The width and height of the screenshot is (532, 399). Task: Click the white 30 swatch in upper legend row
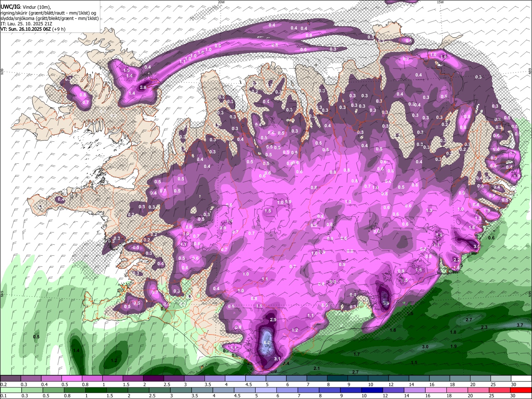pyautogui.click(x=522, y=379)
